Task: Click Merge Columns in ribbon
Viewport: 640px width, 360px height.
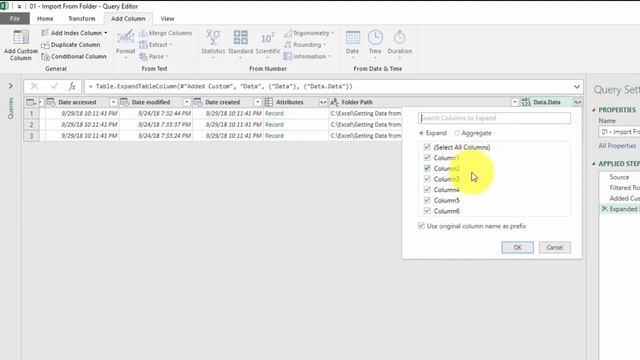Action: (x=165, y=33)
